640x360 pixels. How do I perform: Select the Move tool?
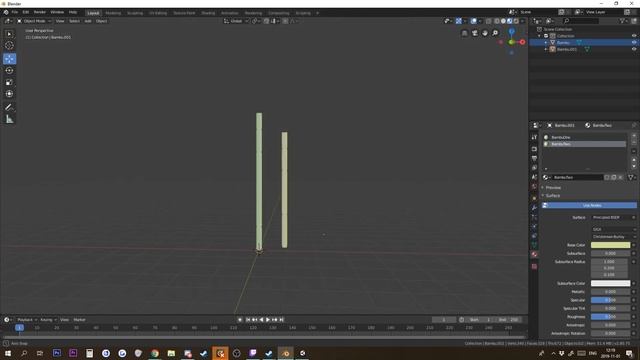point(9,59)
